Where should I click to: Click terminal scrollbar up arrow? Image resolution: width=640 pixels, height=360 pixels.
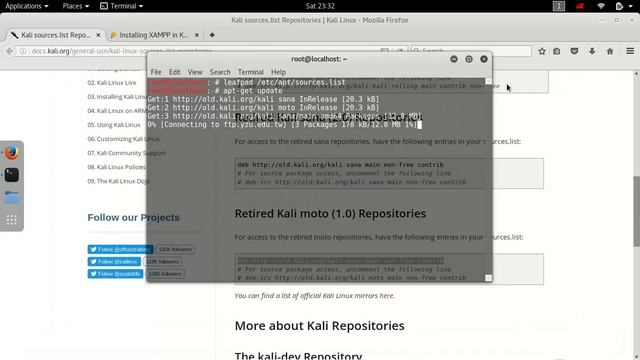click(488, 81)
